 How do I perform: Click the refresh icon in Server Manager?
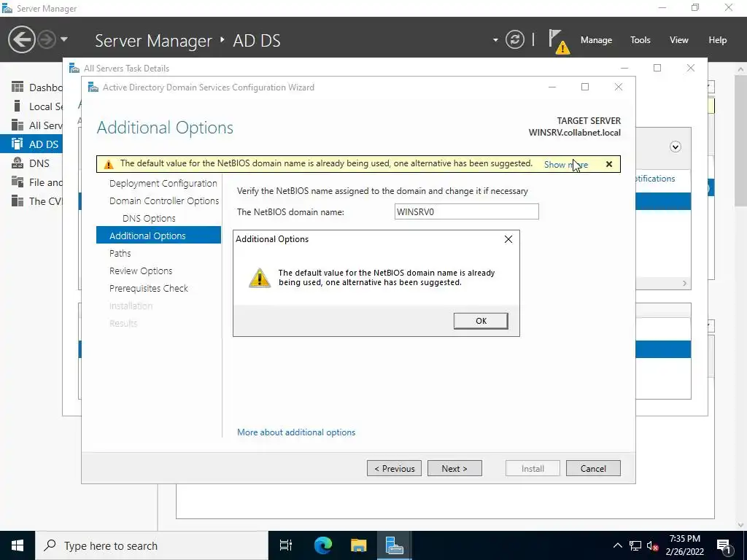coord(514,39)
